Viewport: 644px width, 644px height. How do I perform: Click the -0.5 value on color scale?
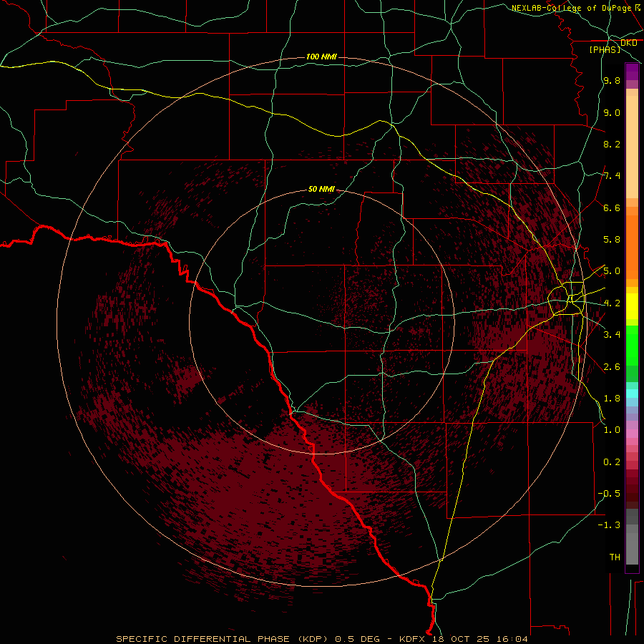point(609,494)
